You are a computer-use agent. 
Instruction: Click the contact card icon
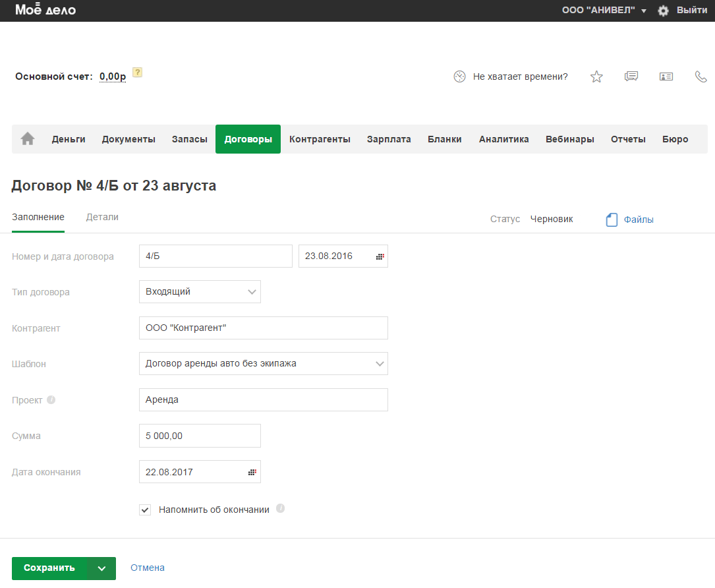666,76
